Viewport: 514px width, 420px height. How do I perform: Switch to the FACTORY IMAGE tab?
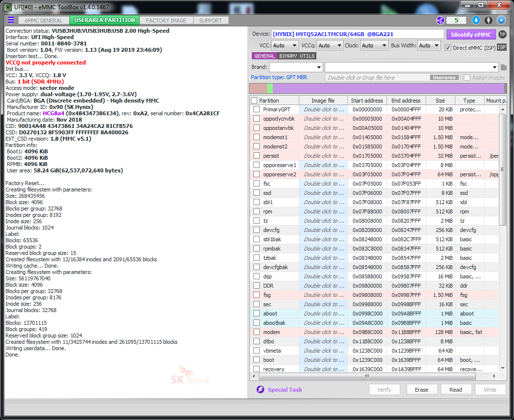click(166, 21)
